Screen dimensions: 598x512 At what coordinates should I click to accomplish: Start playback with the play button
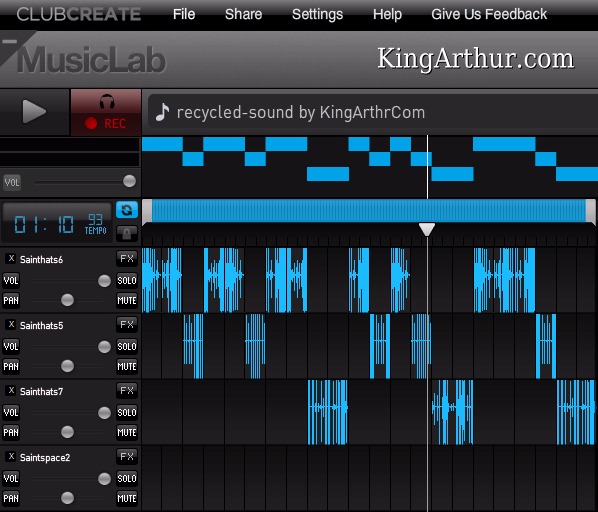click(34, 112)
